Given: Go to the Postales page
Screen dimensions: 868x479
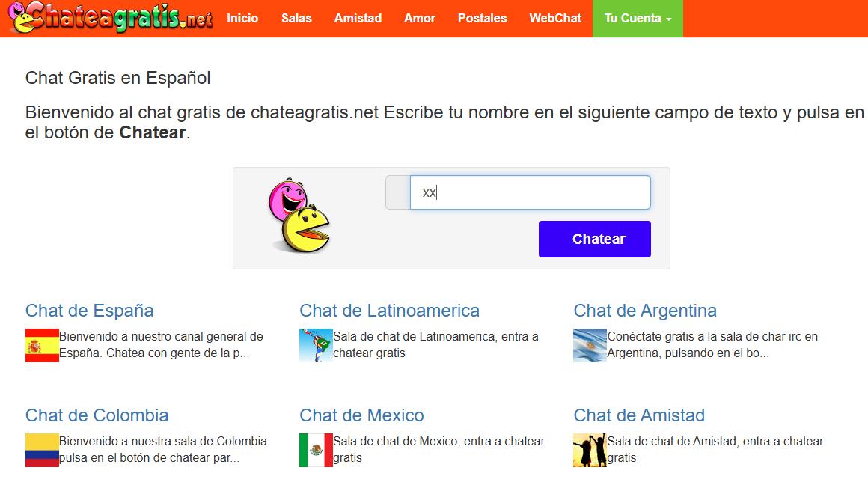Looking at the screenshot, I should (x=482, y=18).
